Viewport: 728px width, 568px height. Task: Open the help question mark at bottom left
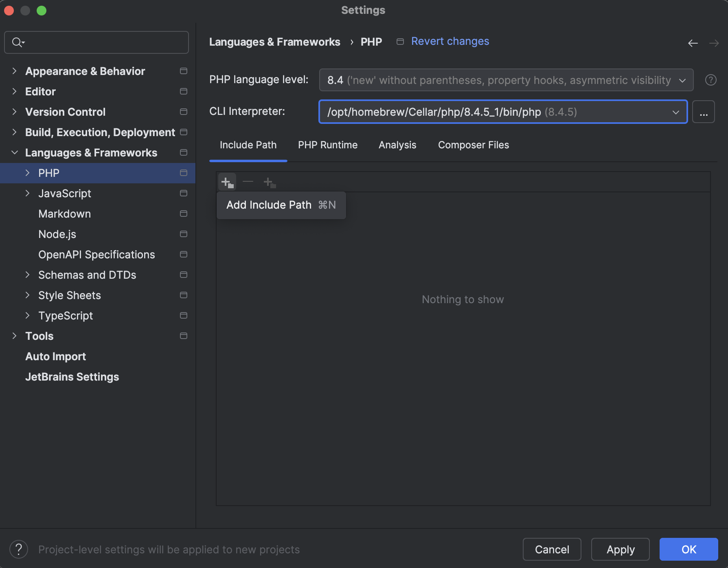click(x=19, y=549)
